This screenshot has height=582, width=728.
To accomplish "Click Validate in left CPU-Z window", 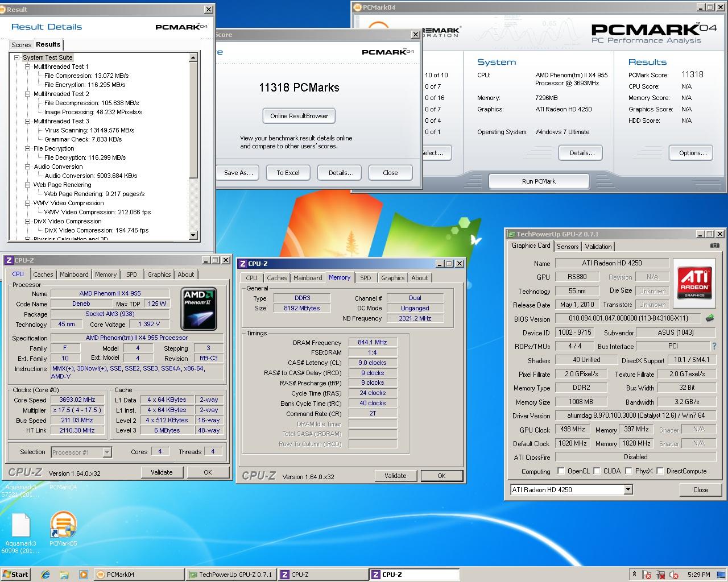I will pos(162,472).
